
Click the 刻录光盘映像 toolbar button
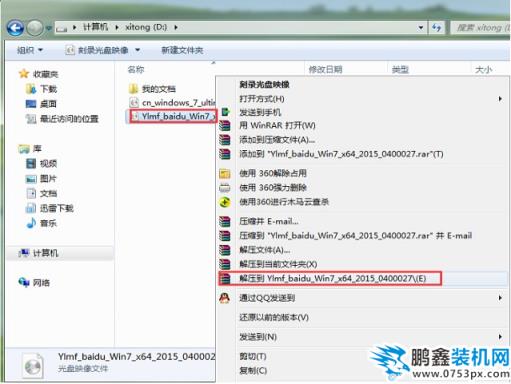pyautogui.click(x=97, y=50)
